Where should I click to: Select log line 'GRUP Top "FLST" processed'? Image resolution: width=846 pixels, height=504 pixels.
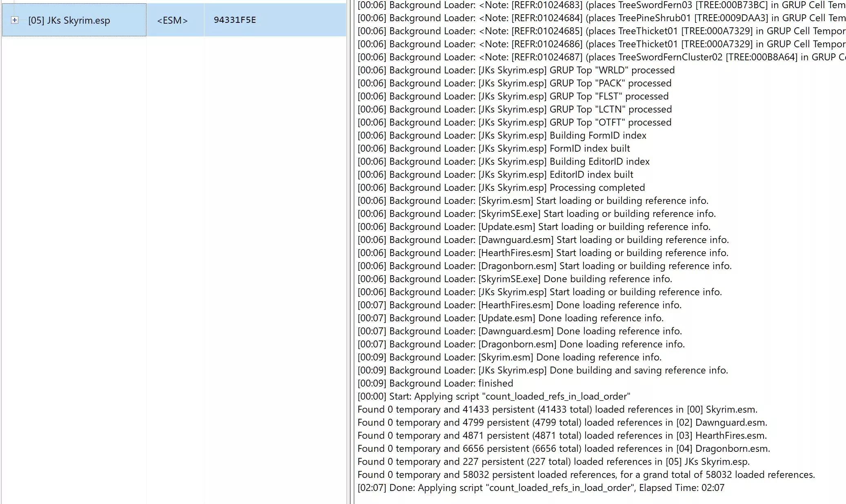point(513,96)
